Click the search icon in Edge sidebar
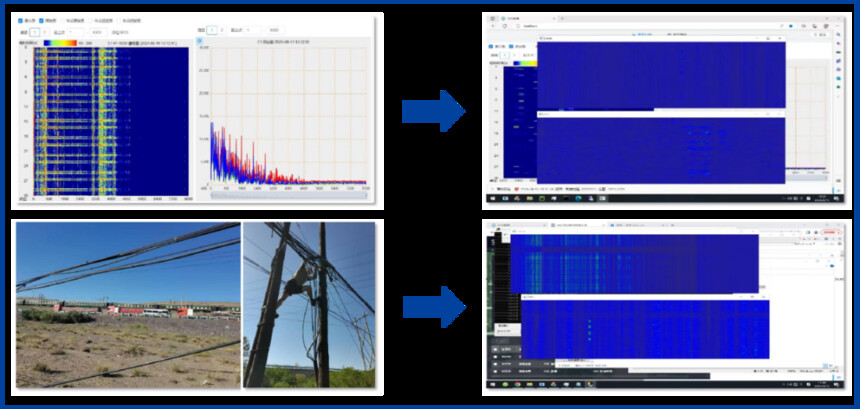The height and width of the screenshot is (409, 860). point(838,35)
